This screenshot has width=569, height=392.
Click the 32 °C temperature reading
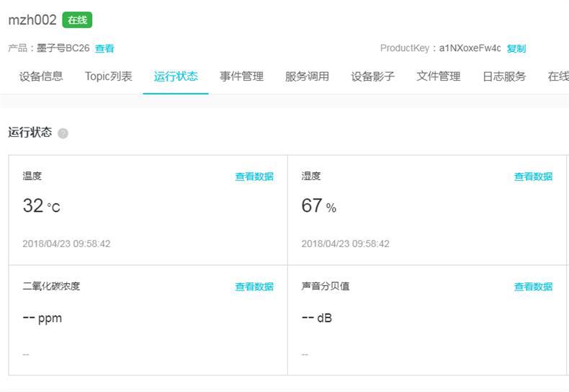point(41,207)
